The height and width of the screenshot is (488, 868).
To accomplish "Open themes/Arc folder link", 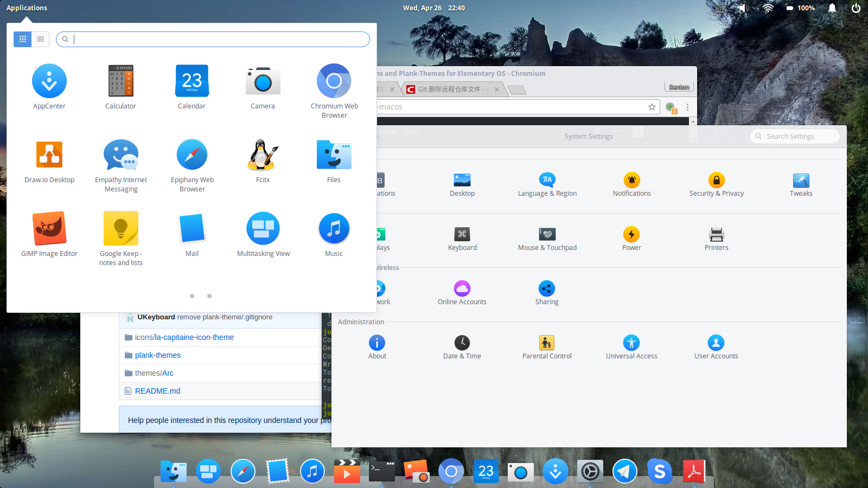I will click(x=154, y=373).
